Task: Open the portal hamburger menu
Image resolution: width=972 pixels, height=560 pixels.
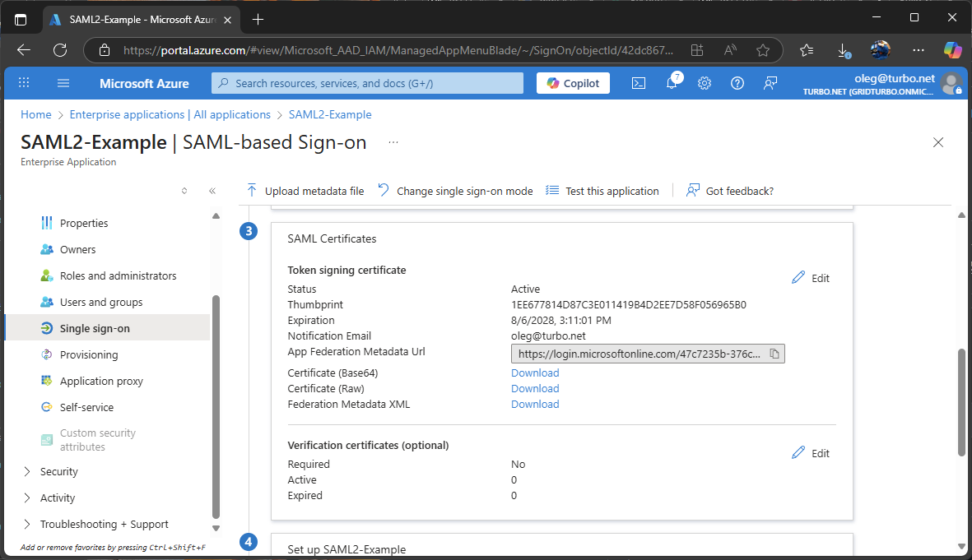Action: (x=63, y=82)
